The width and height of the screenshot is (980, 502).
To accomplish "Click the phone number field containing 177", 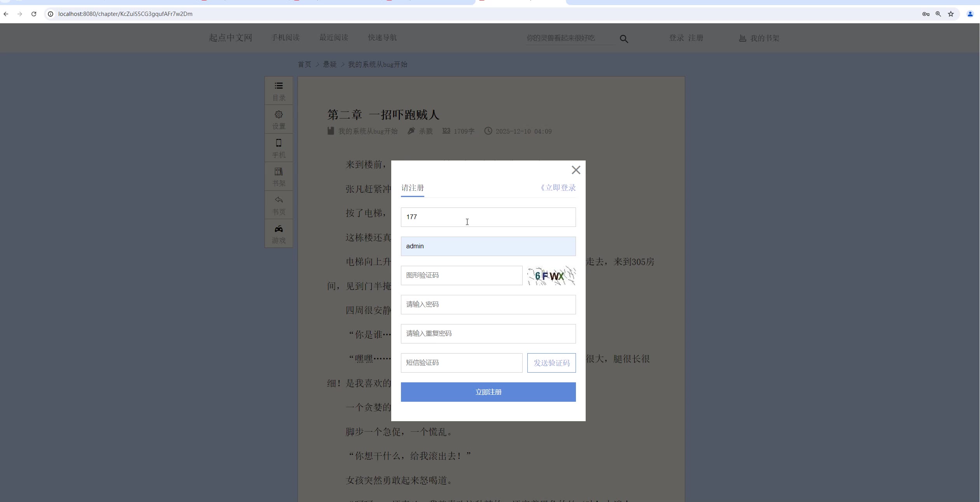I will pos(488,217).
